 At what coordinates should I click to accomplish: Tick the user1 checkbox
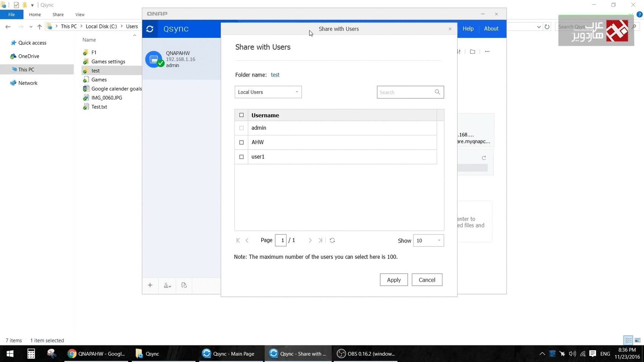242,156
